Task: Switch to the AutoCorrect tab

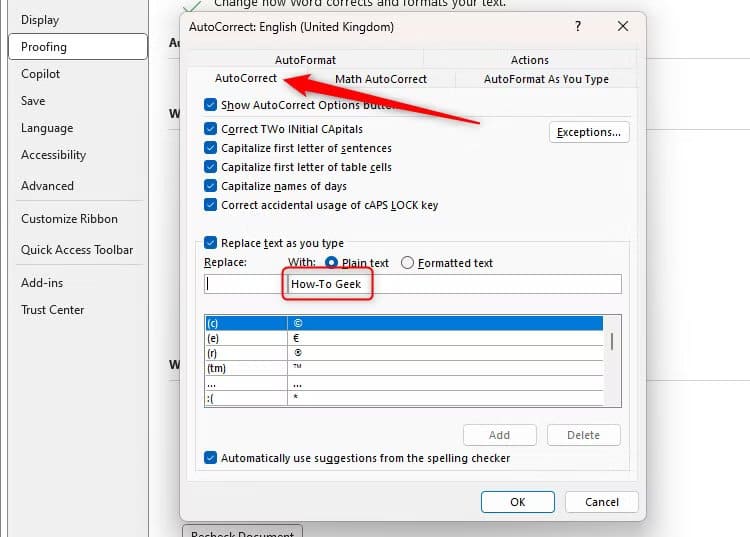Action: pos(246,78)
